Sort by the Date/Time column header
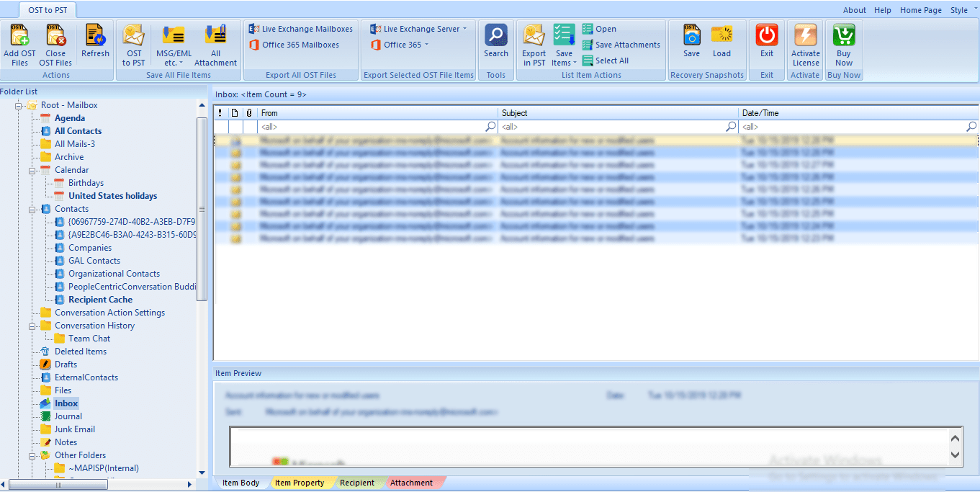This screenshot has height=492, width=980. pyautogui.click(x=858, y=113)
